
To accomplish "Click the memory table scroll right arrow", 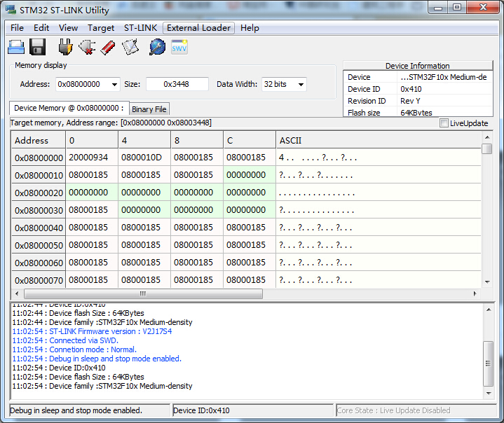I will [x=475, y=293].
